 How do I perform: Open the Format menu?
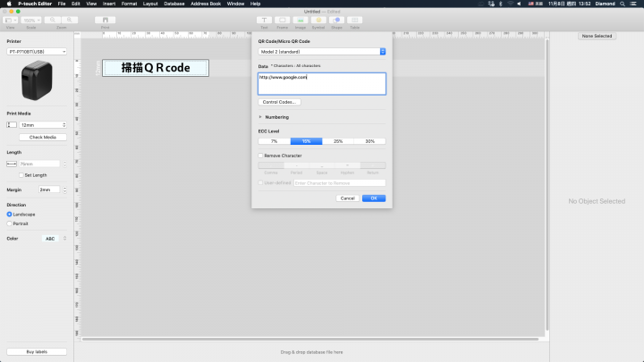(129, 4)
